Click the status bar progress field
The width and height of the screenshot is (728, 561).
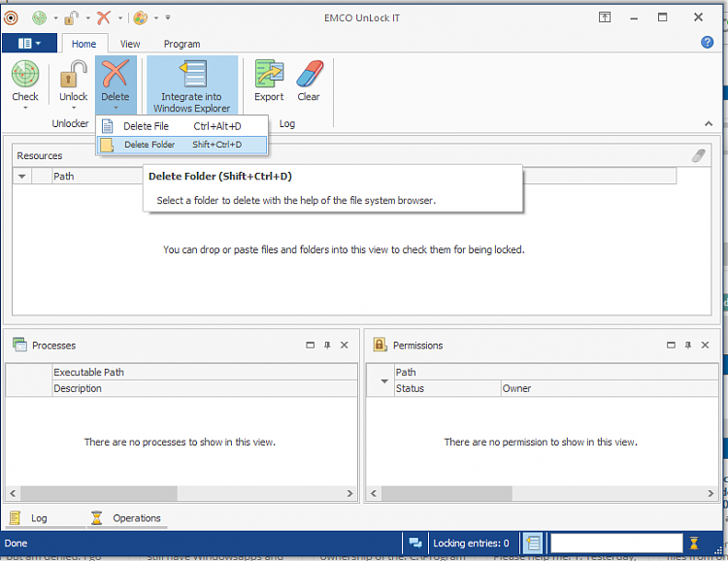click(x=616, y=543)
